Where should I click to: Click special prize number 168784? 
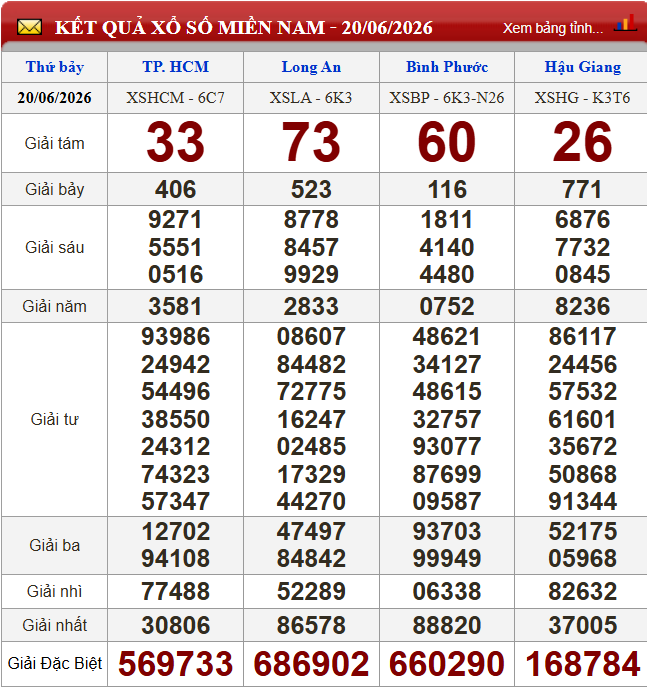point(583,664)
